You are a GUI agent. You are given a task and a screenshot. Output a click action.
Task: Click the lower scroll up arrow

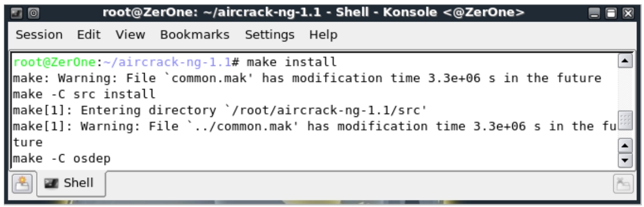[625, 146]
